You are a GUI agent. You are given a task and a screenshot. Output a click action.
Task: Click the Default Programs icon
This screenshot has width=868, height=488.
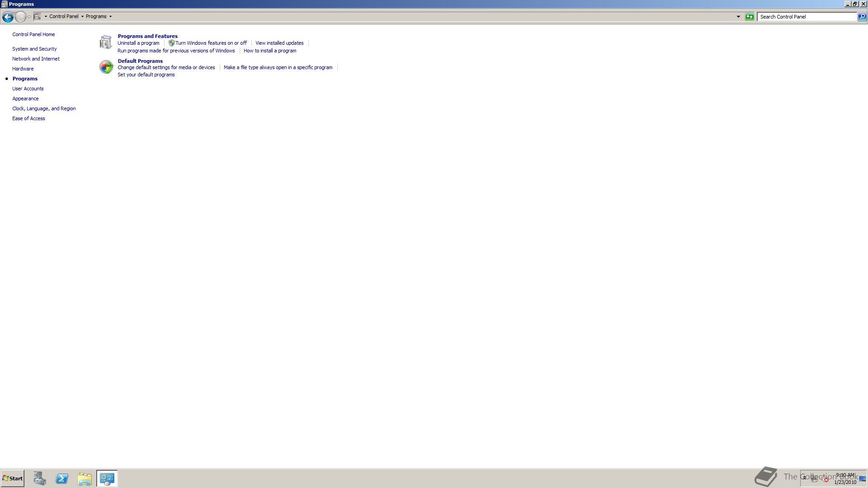(x=106, y=67)
